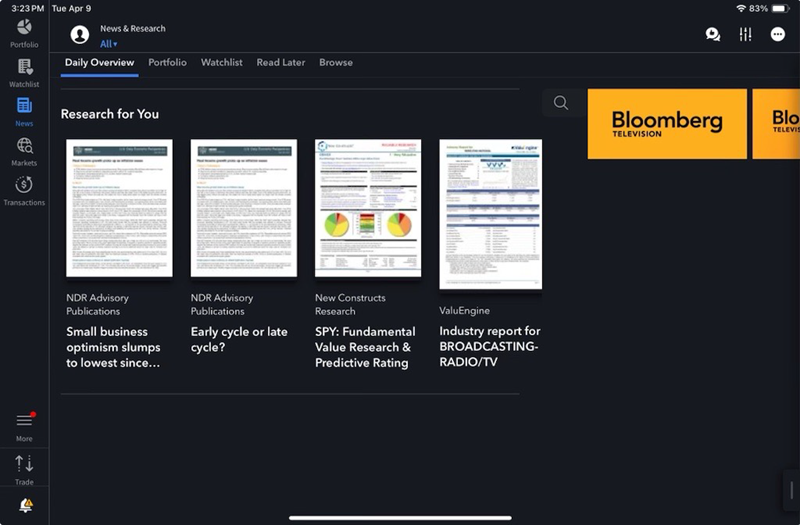
Task: Switch to the Read Later tab
Action: (x=281, y=62)
